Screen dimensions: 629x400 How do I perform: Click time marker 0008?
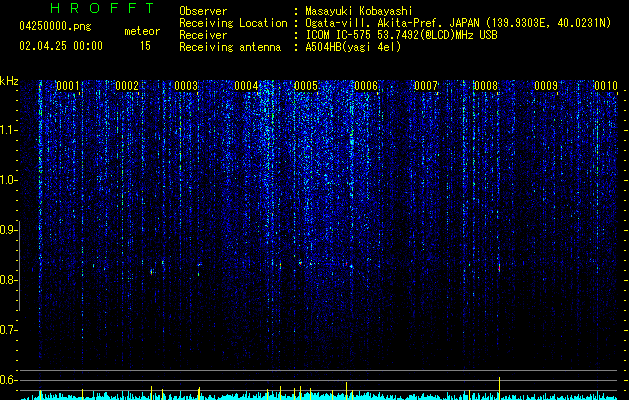(x=485, y=86)
